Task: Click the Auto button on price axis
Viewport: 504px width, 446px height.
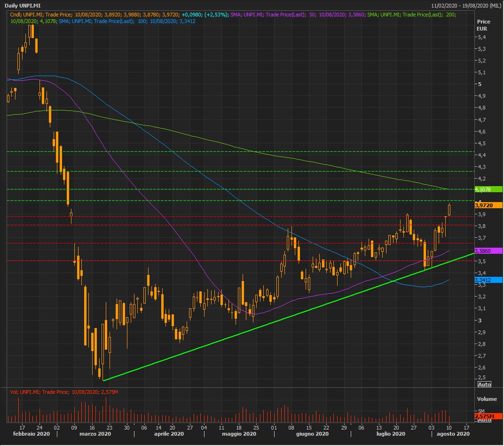Action: coord(484,384)
